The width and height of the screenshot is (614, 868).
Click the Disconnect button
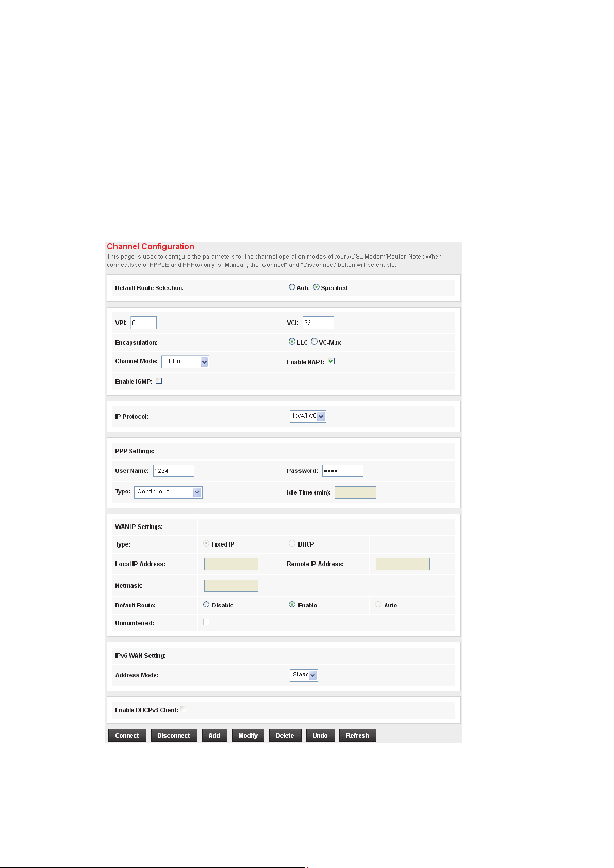[174, 736]
